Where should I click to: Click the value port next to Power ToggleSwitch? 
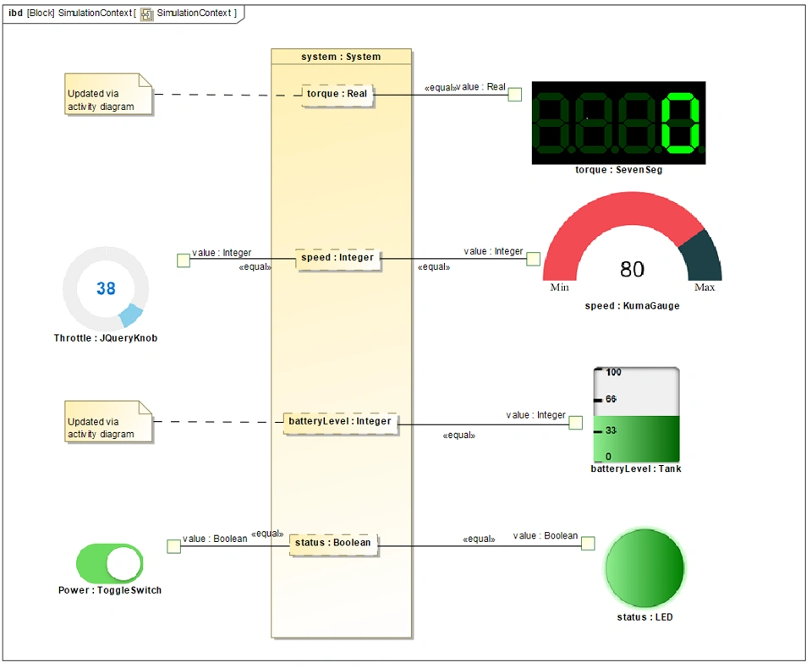click(174, 546)
